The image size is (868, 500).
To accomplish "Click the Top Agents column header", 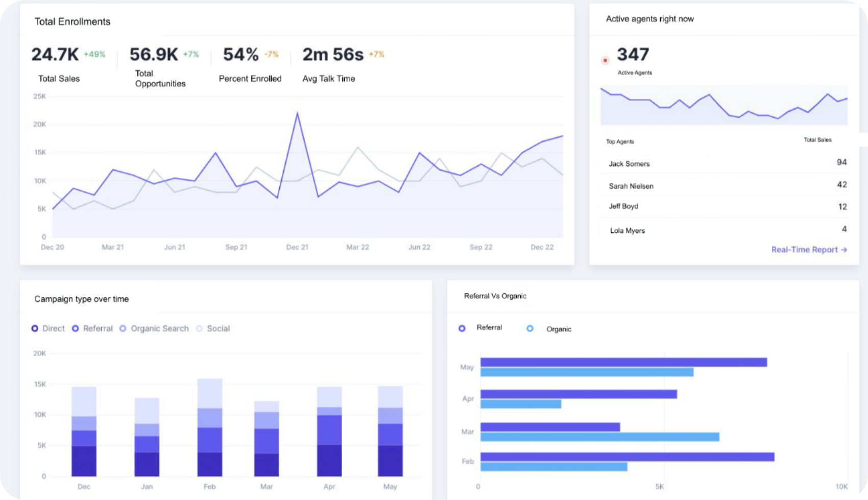I will (620, 141).
